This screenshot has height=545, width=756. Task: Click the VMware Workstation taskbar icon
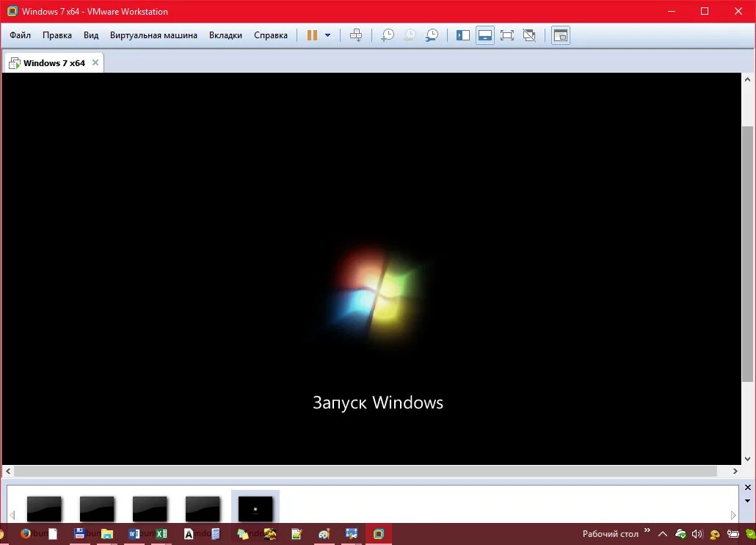(379, 533)
